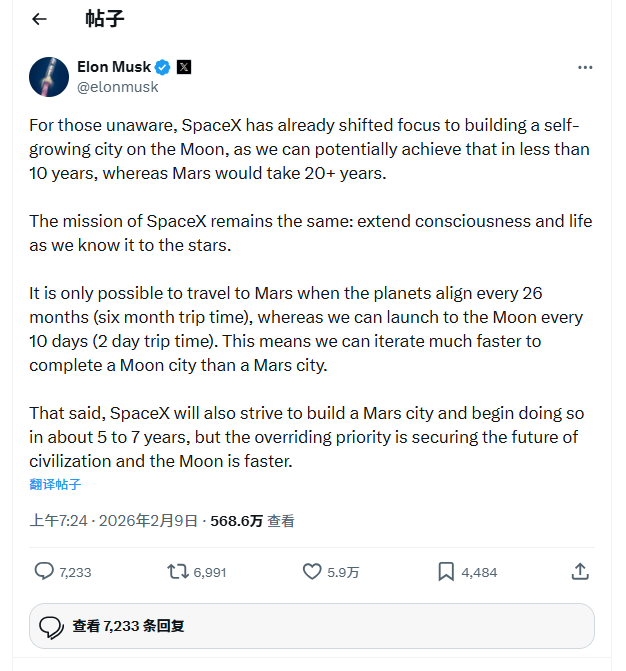626x671 pixels.
Task: Open the @elonmusk handle link
Action: [x=118, y=87]
